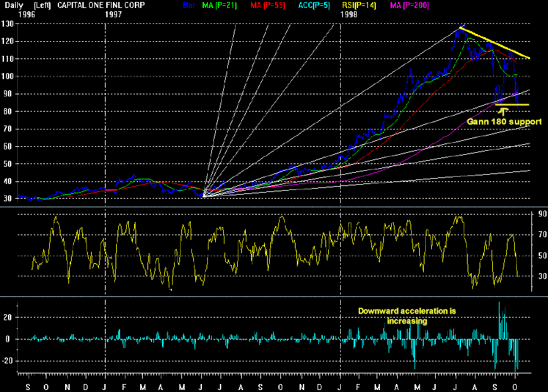Select the "Downward acceleration is increasing" annotation
548x392 pixels.
(x=407, y=316)
